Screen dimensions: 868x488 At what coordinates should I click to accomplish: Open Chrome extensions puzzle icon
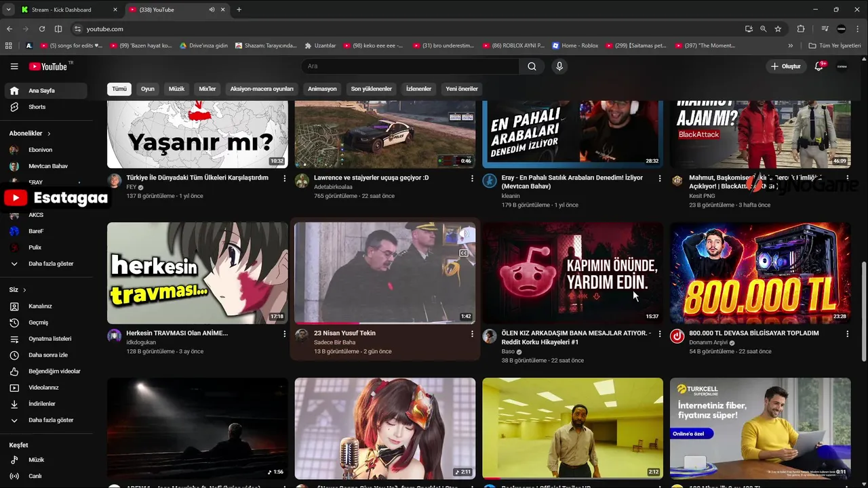pyautogui.click(x=801, y=29)
